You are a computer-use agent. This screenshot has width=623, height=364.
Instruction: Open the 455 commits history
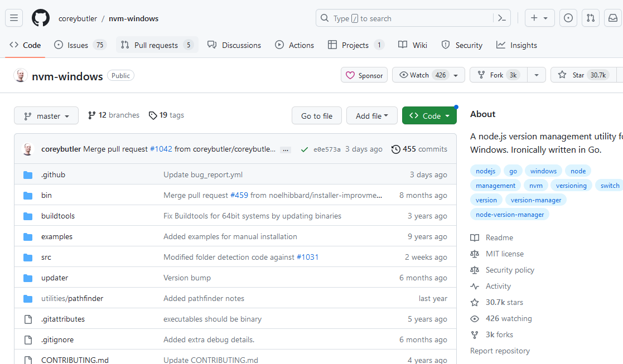point(419,149)
